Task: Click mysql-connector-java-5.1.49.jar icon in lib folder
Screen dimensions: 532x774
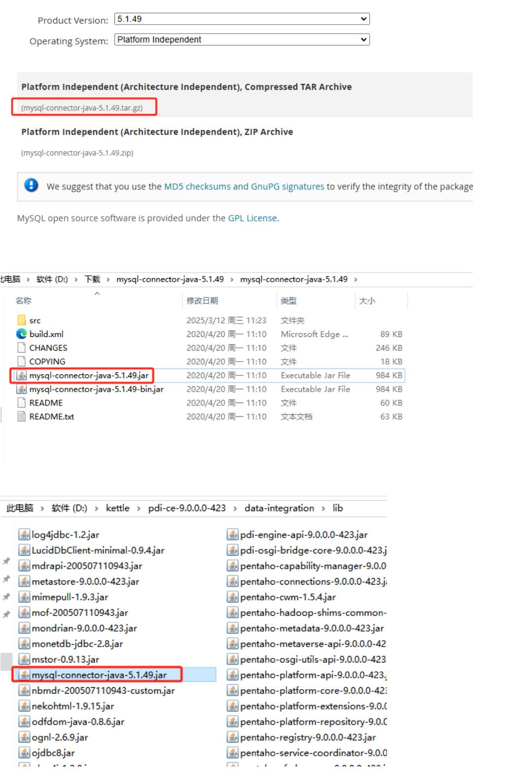Action: pos(24,675)
